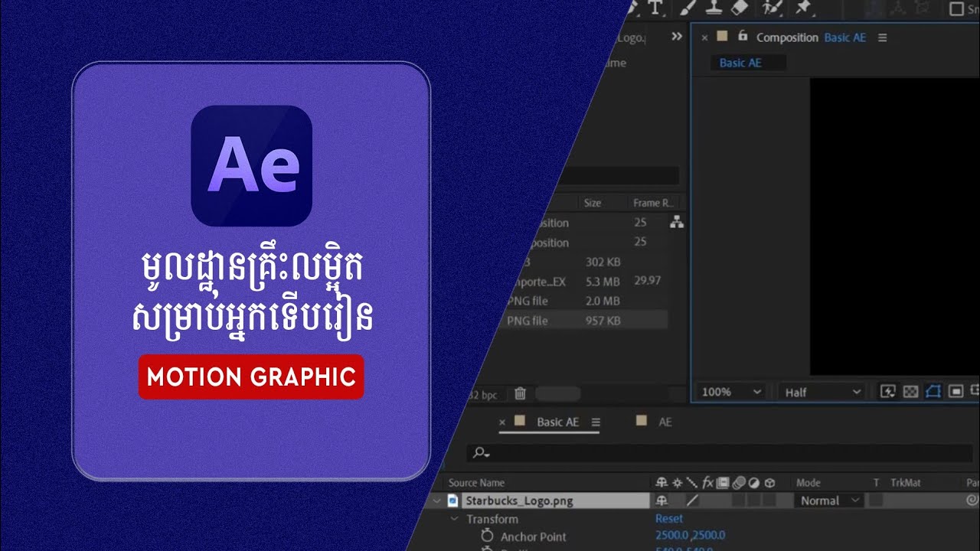Image resolution: width=980 pixels, height=551 pixels.
Task: Reset the Transform properties
Action: tap(669, 518)
